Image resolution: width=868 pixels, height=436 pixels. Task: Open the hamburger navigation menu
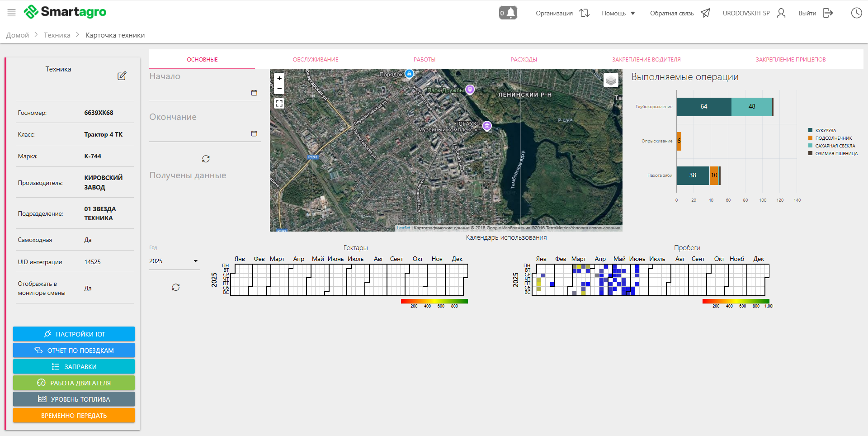pyautogui.click(x=11, y=13)
